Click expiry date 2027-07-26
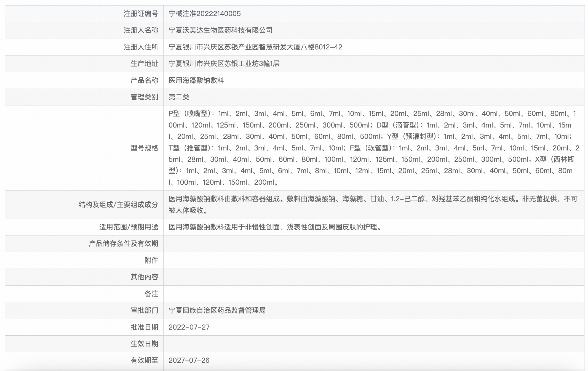 tap(189, 361)
